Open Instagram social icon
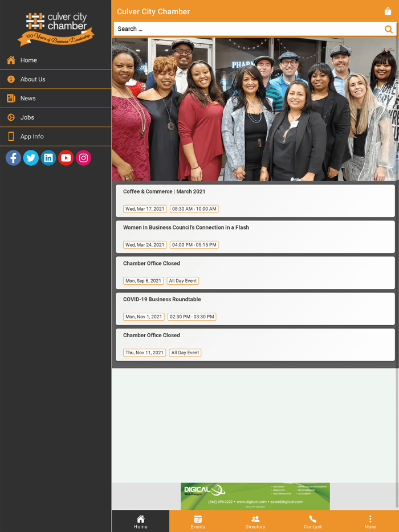The width and height of the screenshot is (399, 532). [x=84, y=158]
